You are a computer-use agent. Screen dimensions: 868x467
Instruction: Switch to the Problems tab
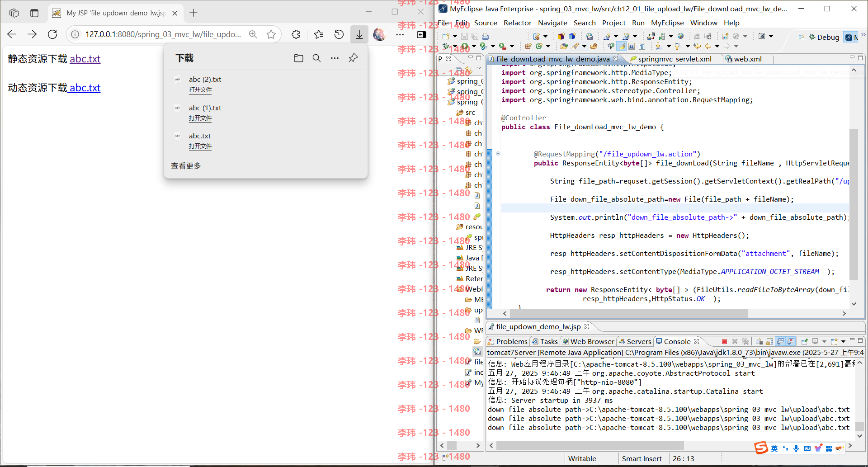coord(508,341)
